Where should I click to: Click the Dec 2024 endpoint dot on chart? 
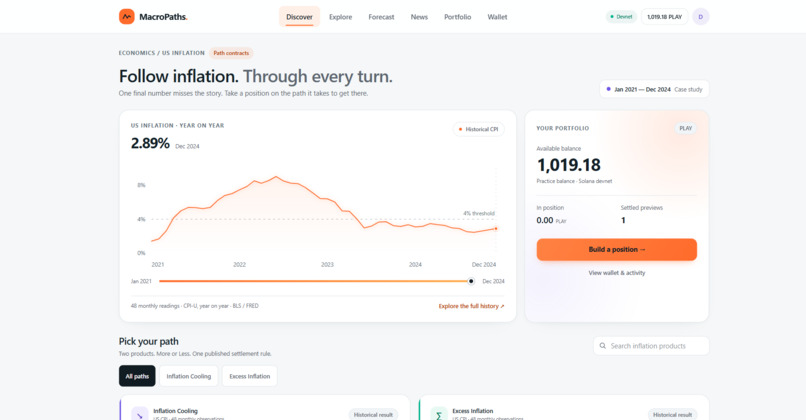pyautogui.click(x=496, y=229)
